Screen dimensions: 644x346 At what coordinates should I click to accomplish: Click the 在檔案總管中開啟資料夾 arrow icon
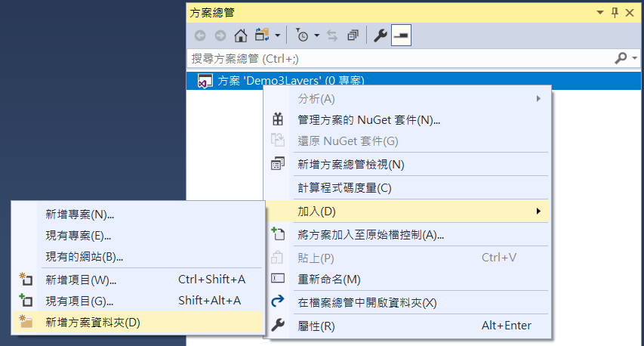coord(278,303)
